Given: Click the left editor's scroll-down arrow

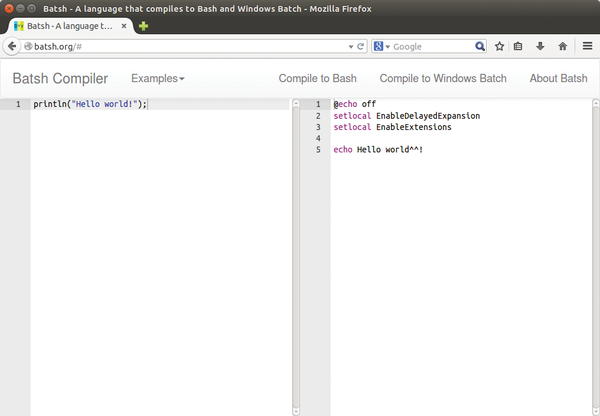Looking at the screenshot, I should tap(295, 409).
